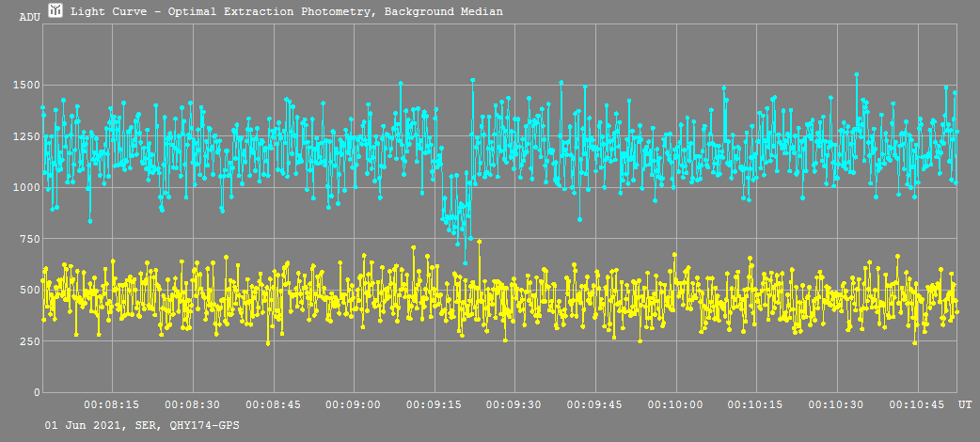980x442 pixels.
Task: Select the 00:10:45 time tick label
Action: point(917,404)
